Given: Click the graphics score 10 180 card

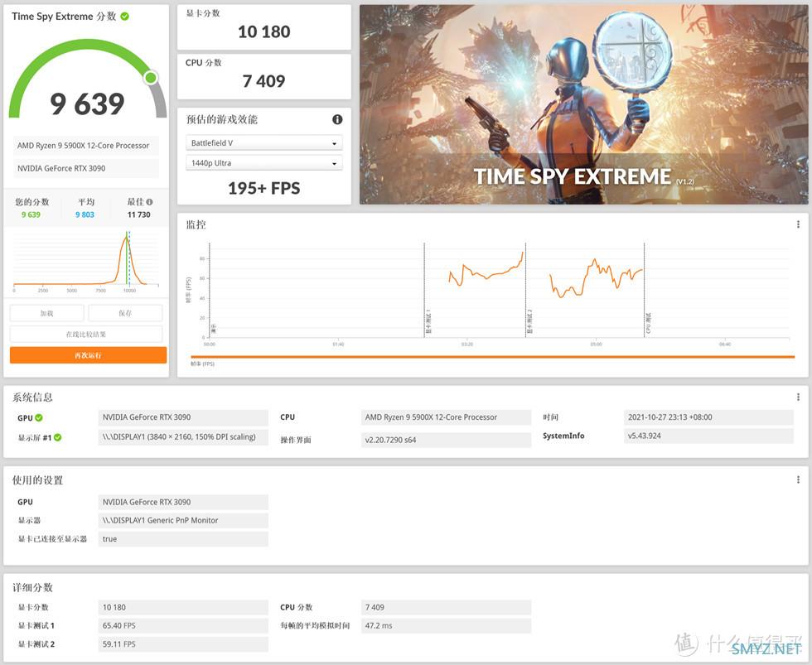Looking at the screenshot, I should point(264,27).
